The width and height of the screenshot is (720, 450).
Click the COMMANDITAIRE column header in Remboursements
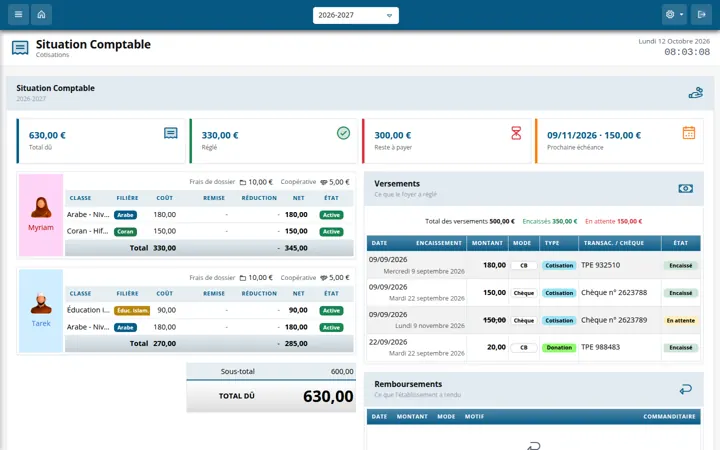[x=669, y=416]
